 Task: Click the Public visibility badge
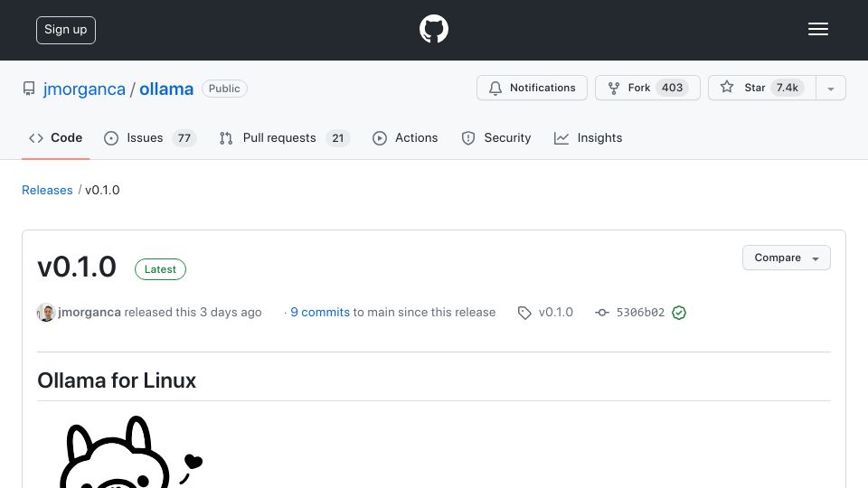point(224,89)
